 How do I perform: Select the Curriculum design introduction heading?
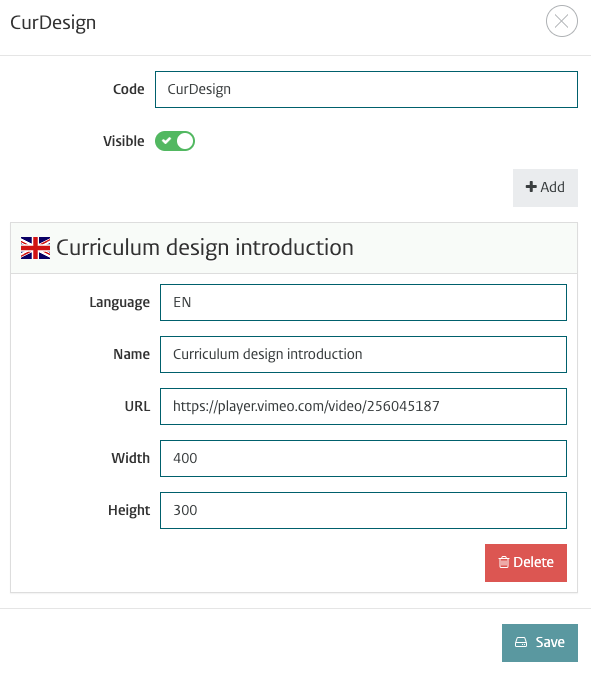pyautogui.click(x=205, y=248)
